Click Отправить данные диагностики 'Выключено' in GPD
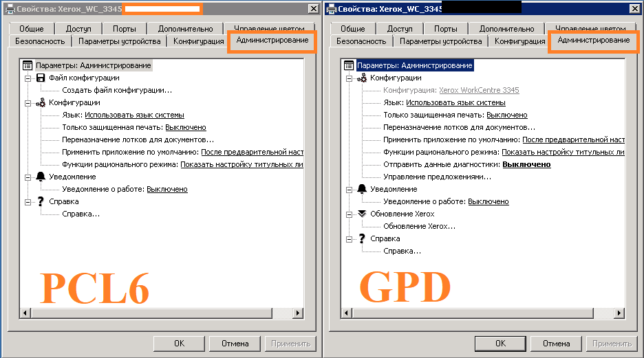The height and width of the screenshot is (358, 644). [x=526, y=164]
